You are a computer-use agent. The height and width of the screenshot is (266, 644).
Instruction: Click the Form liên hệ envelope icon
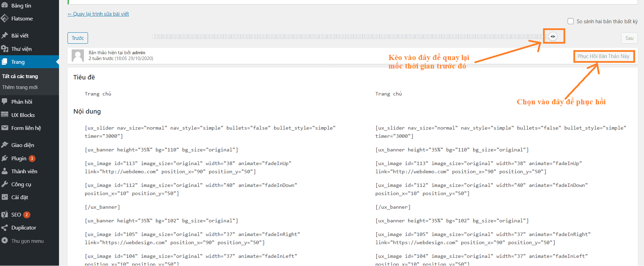coord(4,128)
